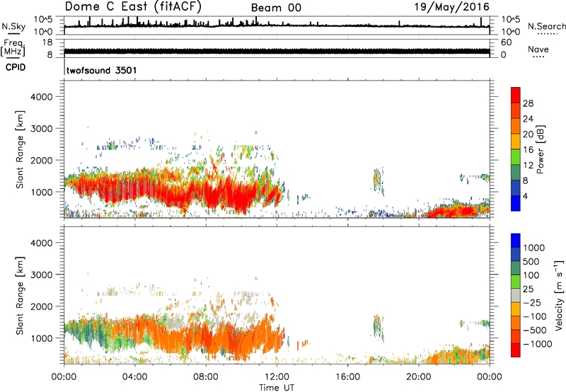Screen dimensions: 566x392
Task: Click the velocity panel 'Slant Range [km]' label
Action: click(x=21, y=295)
